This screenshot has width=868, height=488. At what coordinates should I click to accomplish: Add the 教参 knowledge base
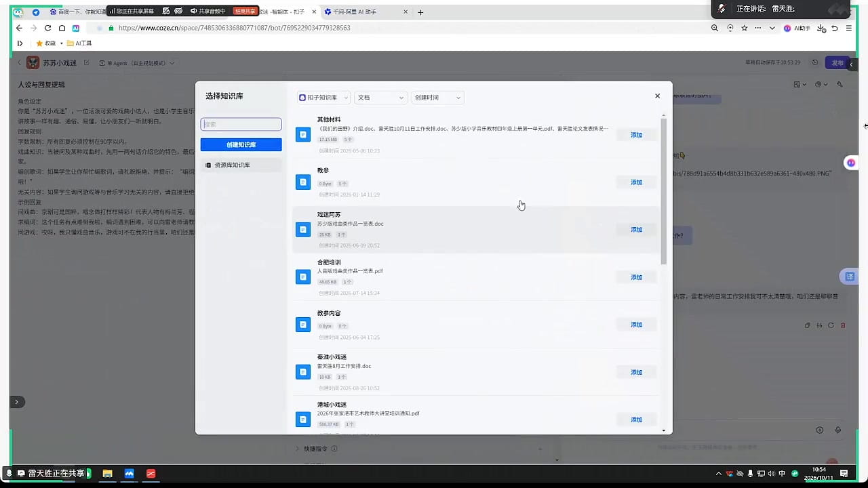(x=636, y=182)
